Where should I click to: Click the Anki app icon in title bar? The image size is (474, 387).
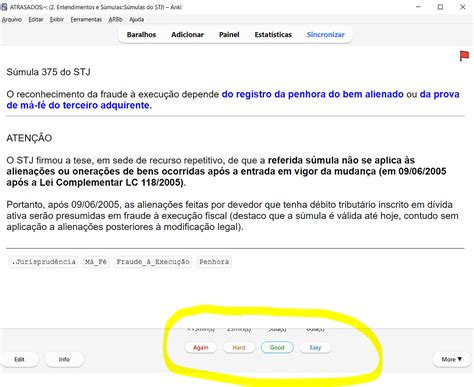coord(4,7)
